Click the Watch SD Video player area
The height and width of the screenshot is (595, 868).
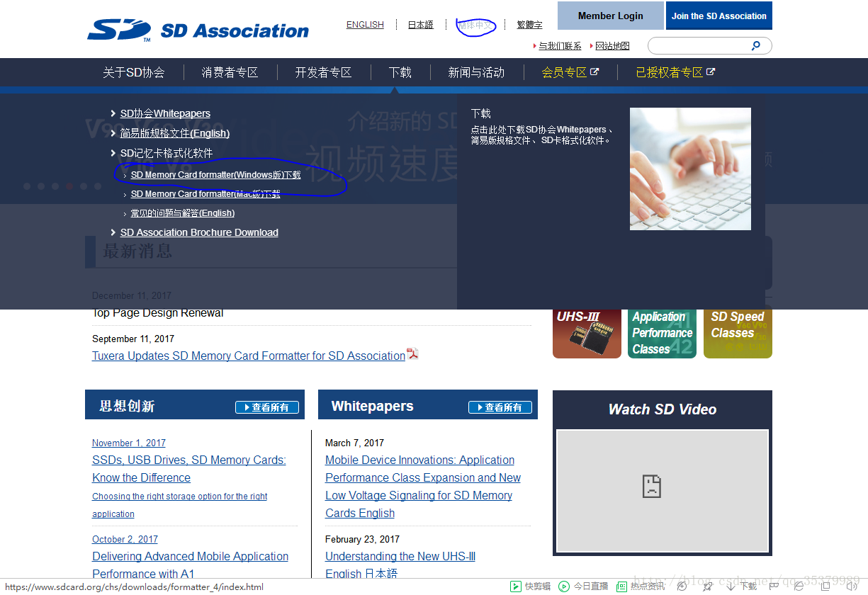[662, 490]
